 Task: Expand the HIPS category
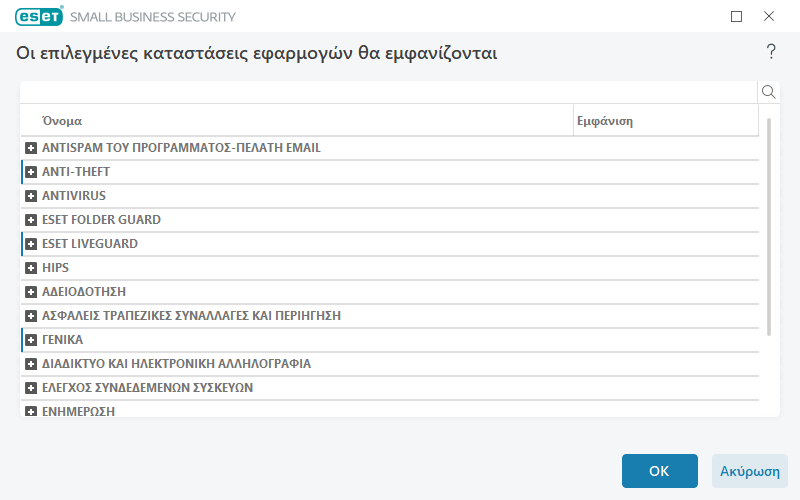click(x=31, y=268)
